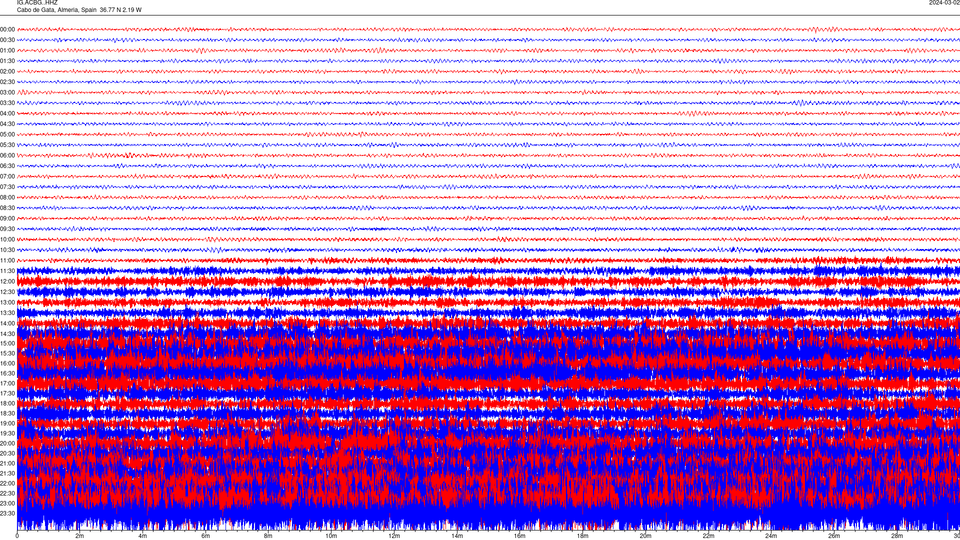The image size is (960, 540).
Task: Select the 00:00 time row label
Action: (x=7, y=29)
